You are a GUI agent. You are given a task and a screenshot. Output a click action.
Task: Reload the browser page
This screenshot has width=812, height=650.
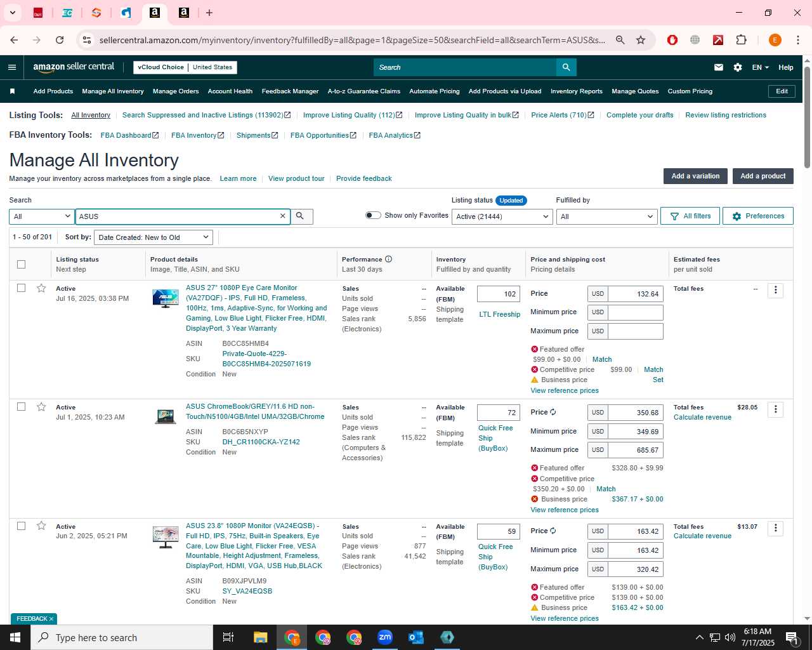pos(60,40)
